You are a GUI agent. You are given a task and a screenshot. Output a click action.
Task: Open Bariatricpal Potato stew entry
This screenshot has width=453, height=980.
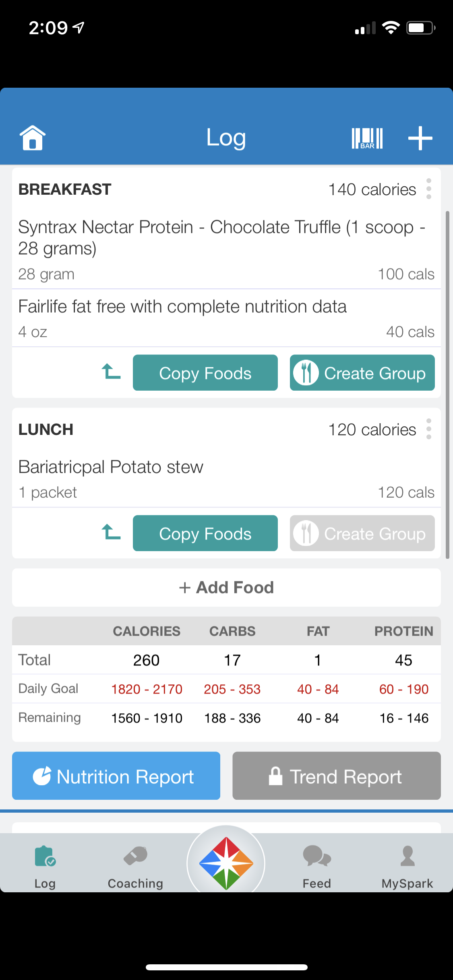[226, 479]
